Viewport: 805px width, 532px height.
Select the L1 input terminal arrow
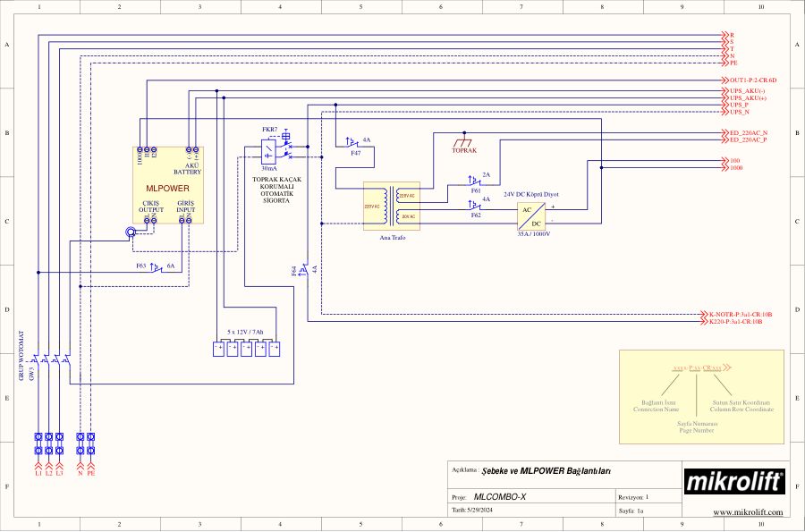[38, 466]
